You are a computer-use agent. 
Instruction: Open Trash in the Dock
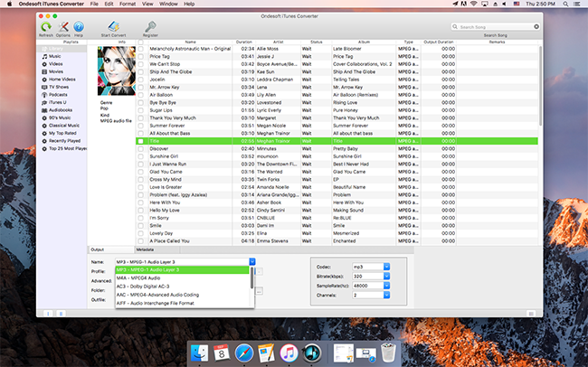[388, 353]
